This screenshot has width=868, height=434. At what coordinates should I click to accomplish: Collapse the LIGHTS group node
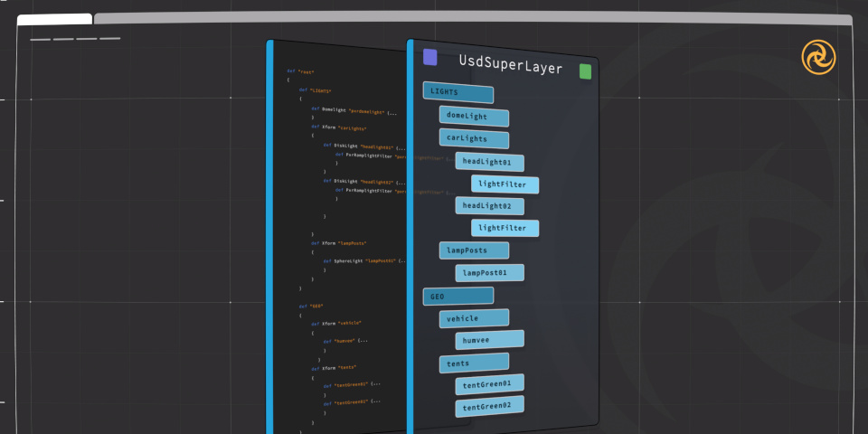pos(458,93)
